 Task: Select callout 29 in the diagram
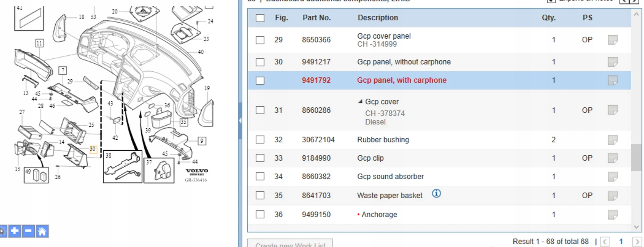pyautogui.click(x=70, y=81)
